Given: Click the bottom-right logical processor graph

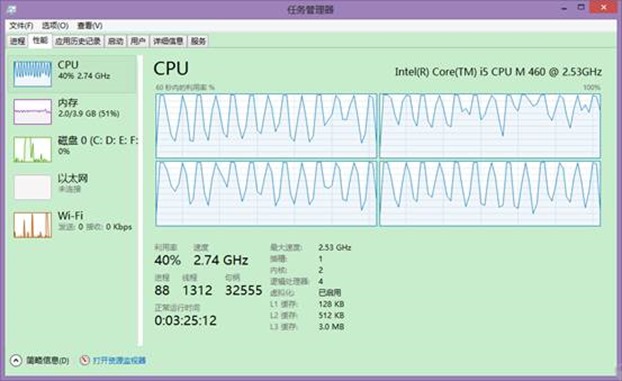Looking at the screenshot, I should pyautogui.click(x=490, y=194).
